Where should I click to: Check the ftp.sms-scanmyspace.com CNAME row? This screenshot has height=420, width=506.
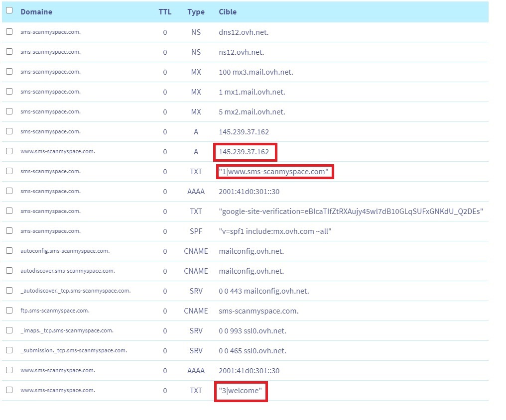[9, 310]
